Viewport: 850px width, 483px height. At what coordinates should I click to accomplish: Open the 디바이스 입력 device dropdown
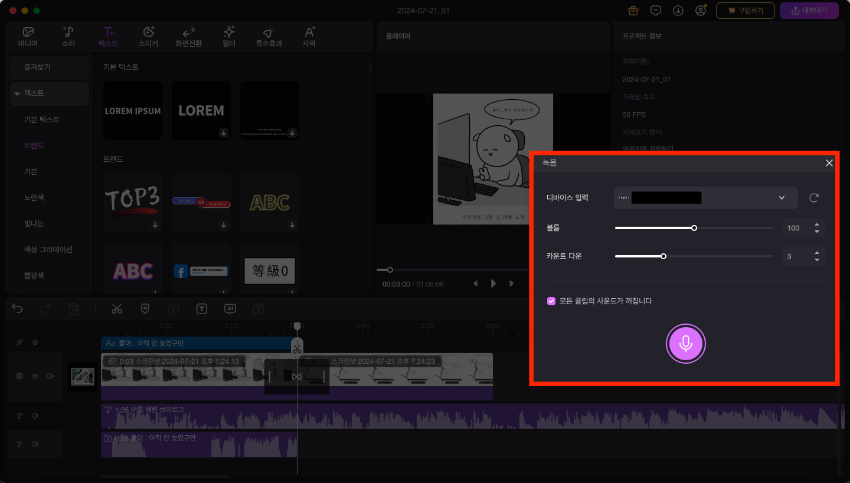coord(705,198)
